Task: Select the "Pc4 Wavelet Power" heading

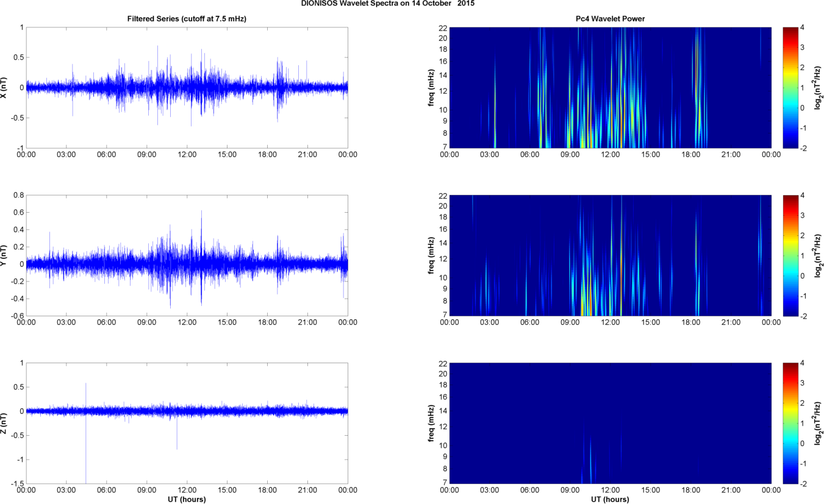Action: [x=611, y=19]
